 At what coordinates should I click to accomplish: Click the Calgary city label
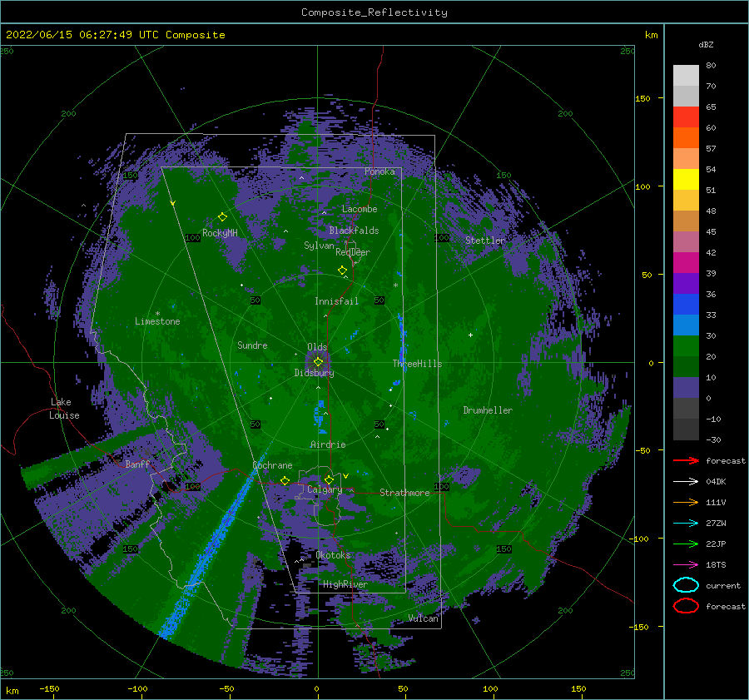point(325,489)
